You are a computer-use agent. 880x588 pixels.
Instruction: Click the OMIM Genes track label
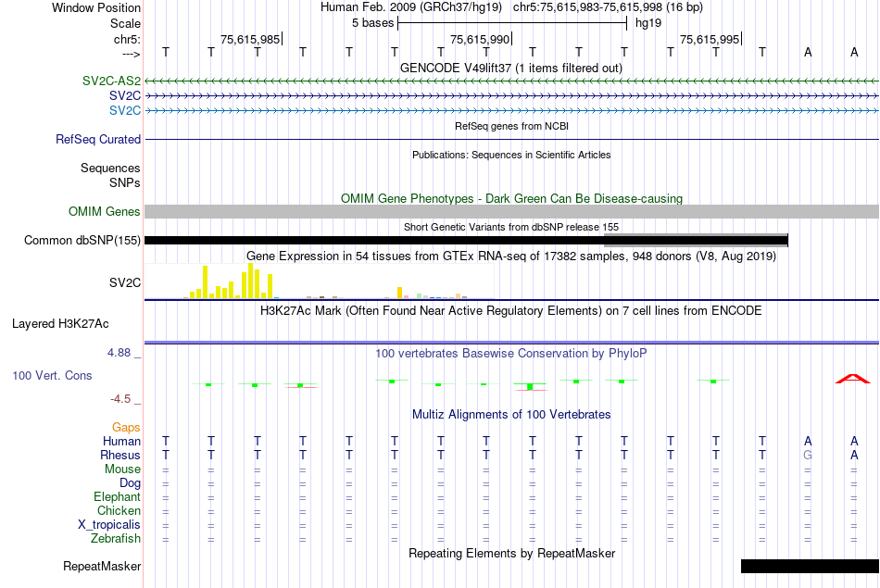coord(104,211)
